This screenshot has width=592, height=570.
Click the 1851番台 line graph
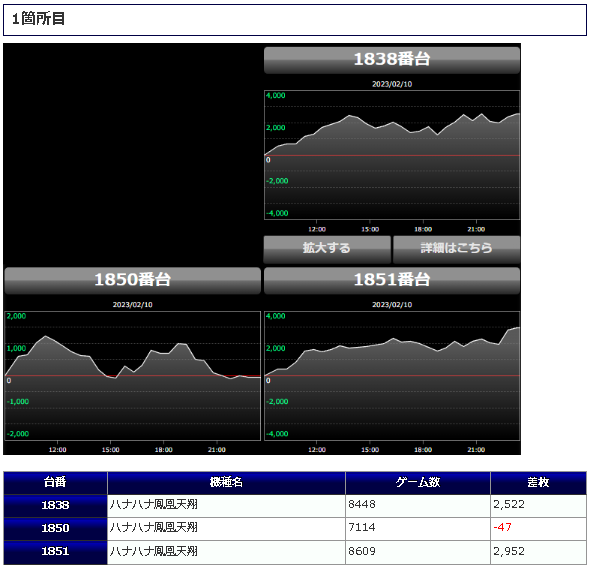tap(392, 376)
